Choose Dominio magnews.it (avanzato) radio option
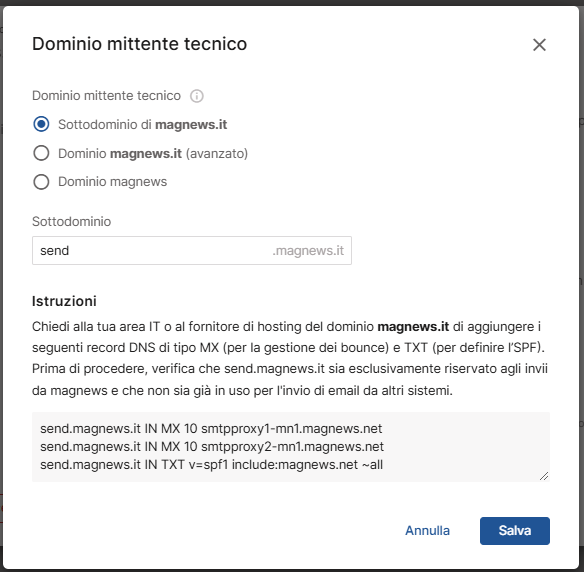584x572 pixels. click(41, 153)
